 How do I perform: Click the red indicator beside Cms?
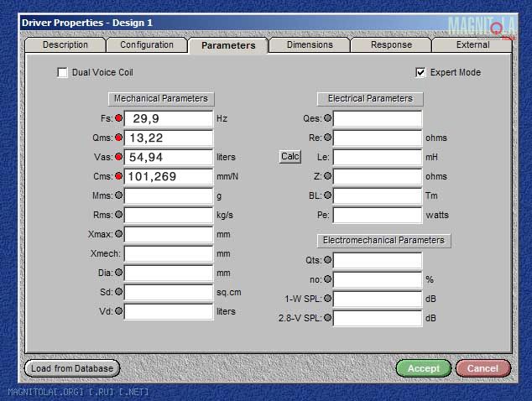pyautogui.click(x=118, y=176)
